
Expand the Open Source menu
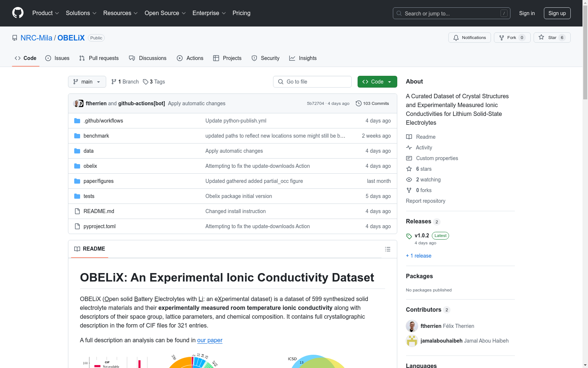coord(165,13)
